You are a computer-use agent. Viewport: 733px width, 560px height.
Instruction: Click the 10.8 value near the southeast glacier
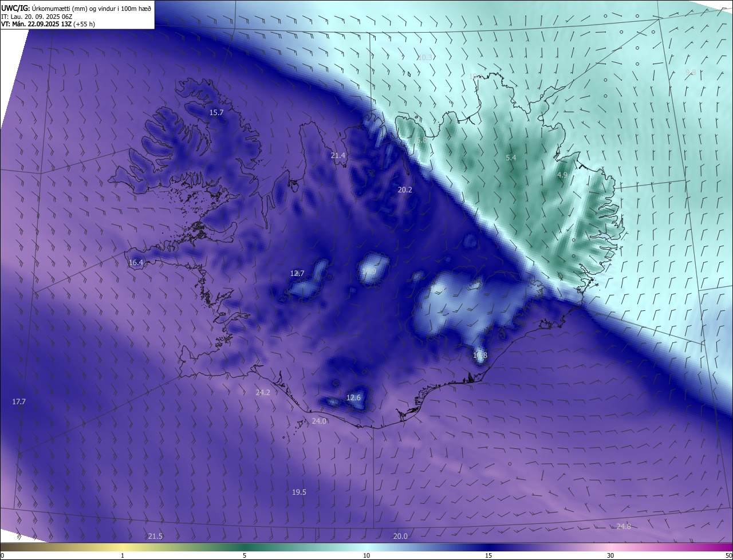[480, 356]
